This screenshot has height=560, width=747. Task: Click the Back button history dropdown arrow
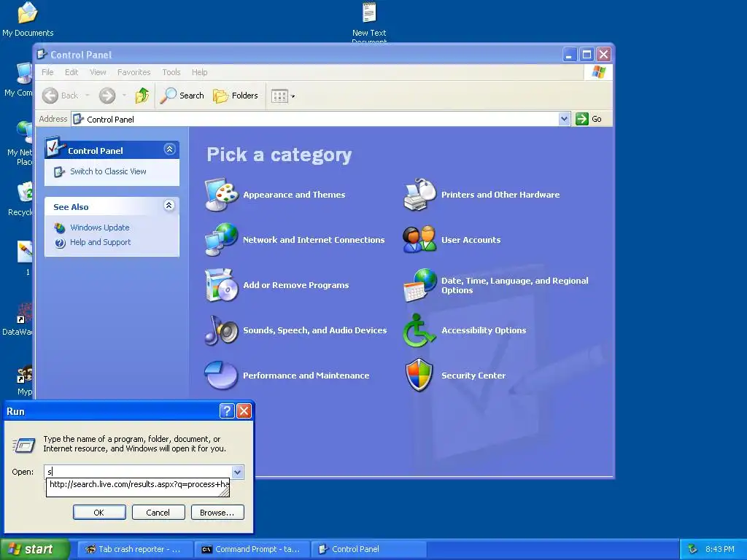click(x=88, y=96)
